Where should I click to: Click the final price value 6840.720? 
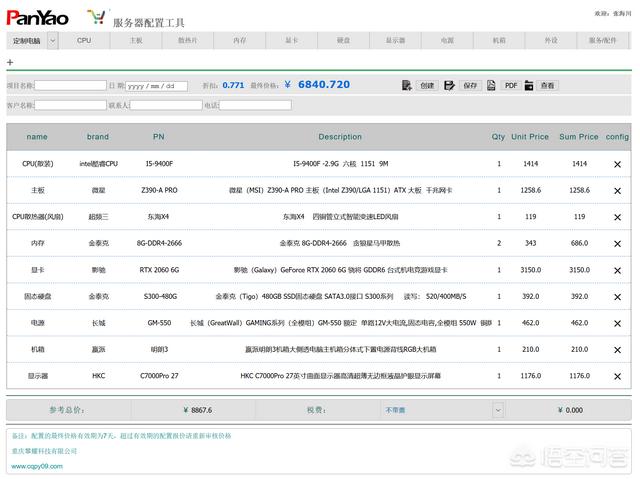click(x=324, y=84)
